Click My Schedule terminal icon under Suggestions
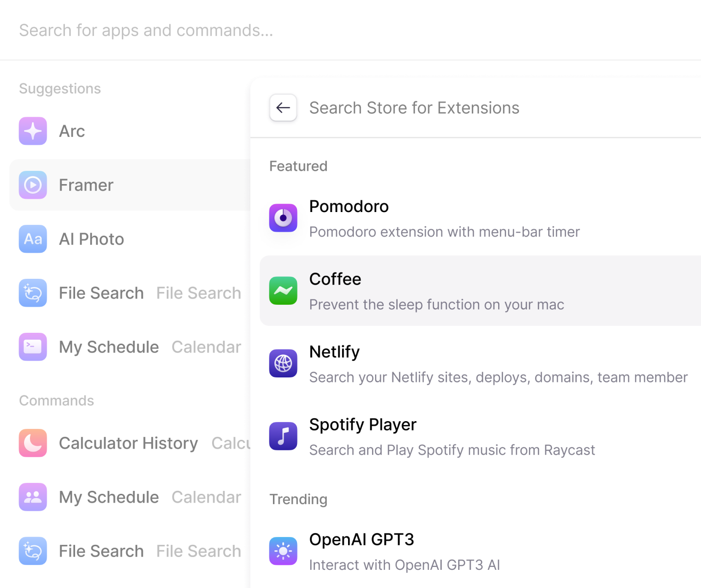701x588 pixels. tap(33, 347)
